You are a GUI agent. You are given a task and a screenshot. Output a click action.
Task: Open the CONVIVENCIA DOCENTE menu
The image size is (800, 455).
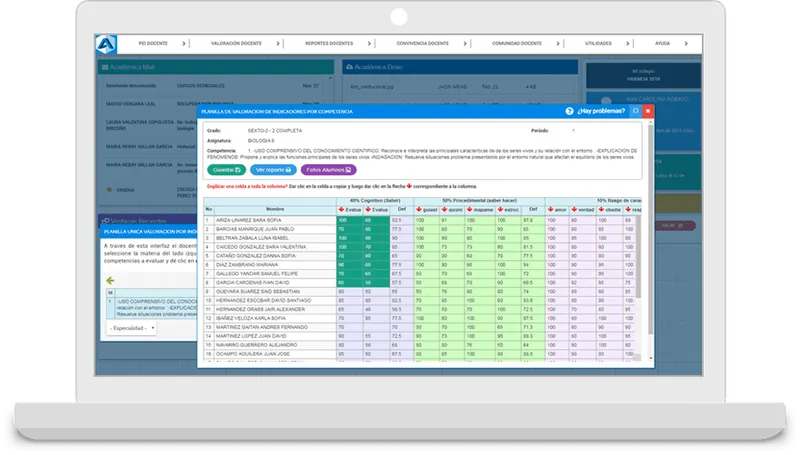click(x=422, y=43)
